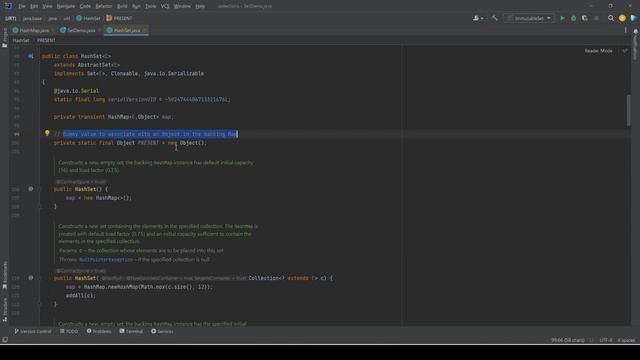Open the Project tool window stripe

[5, 38]
